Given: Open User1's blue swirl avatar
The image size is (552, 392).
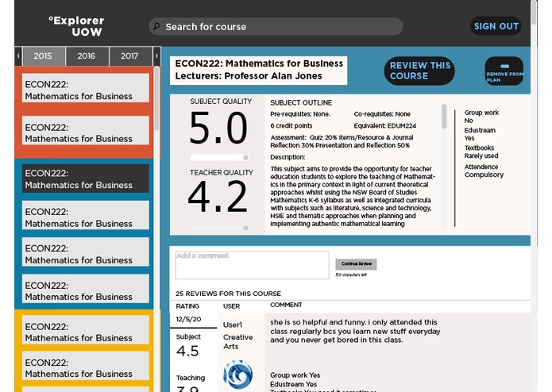Looking at the screenshot, I should (238, 374).
